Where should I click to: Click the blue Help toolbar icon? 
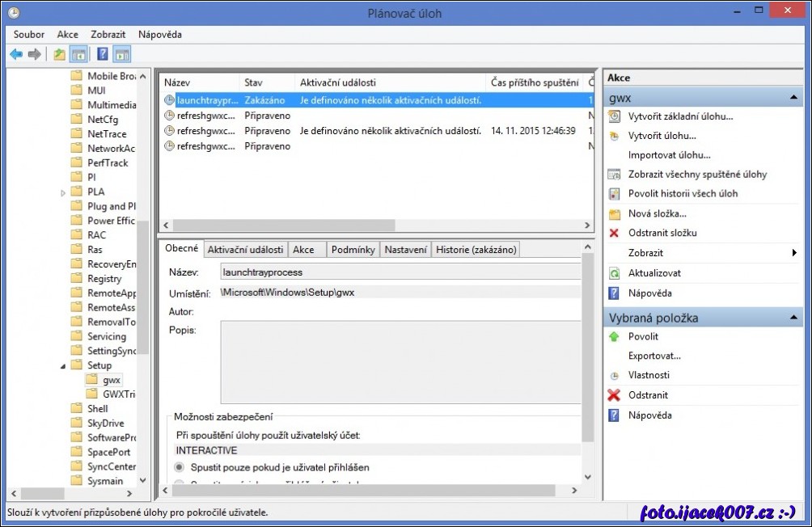click(x=102, y=54)
